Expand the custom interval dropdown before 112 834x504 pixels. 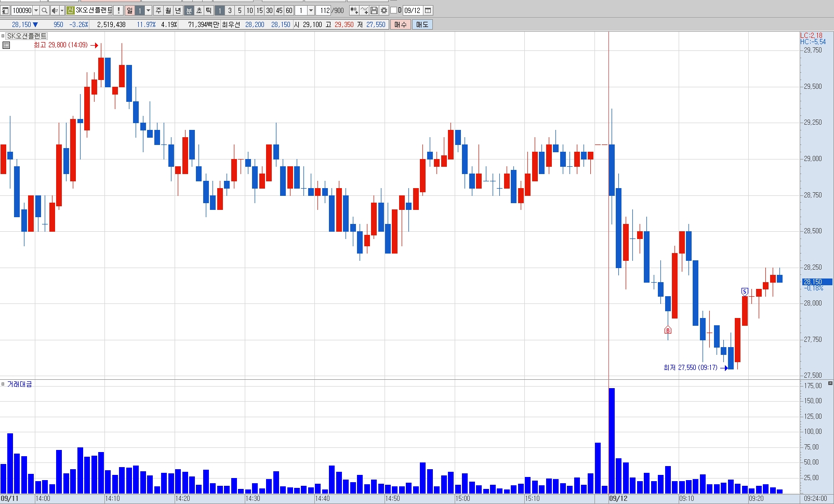click(x=311, y=10)
